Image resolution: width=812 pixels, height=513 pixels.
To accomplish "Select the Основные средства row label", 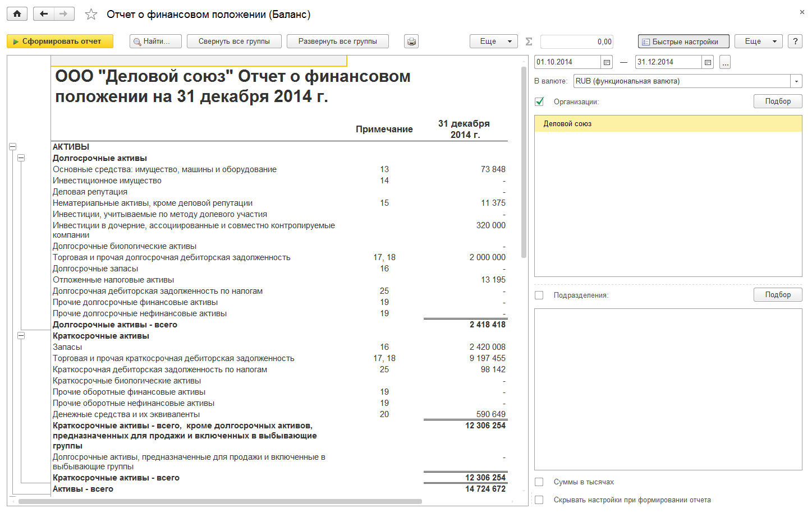I will tap(164, 169).
